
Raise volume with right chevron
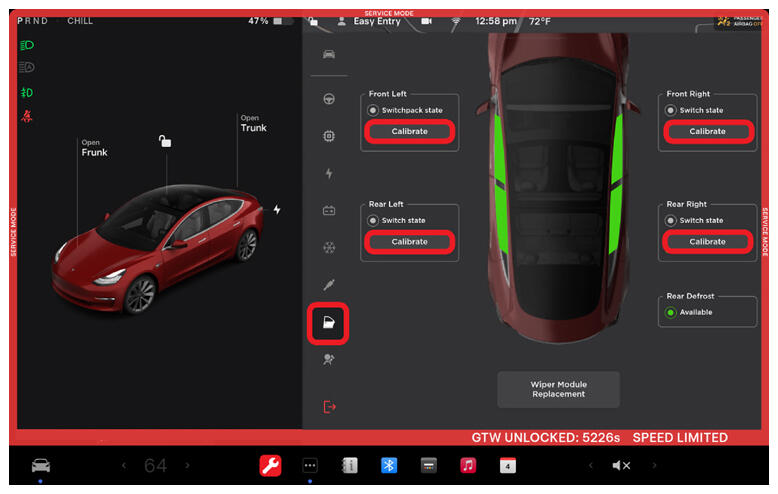(x=654, y=465)
